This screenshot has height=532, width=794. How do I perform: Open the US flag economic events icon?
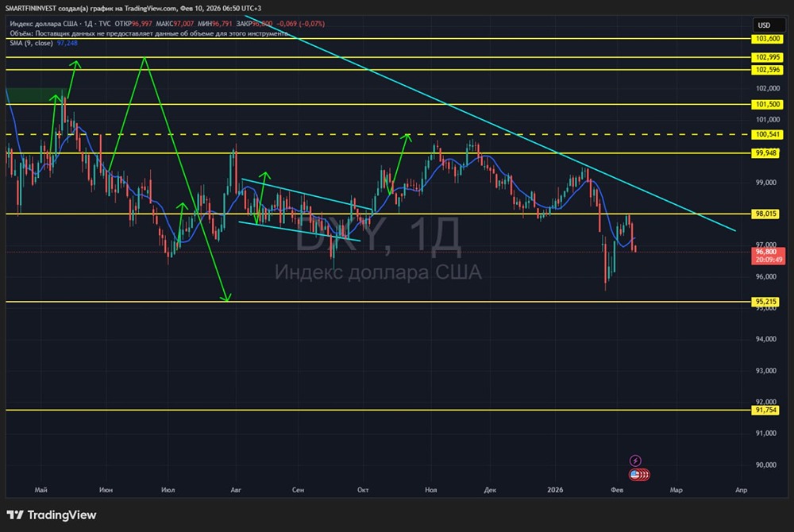(x=639, y=475)
